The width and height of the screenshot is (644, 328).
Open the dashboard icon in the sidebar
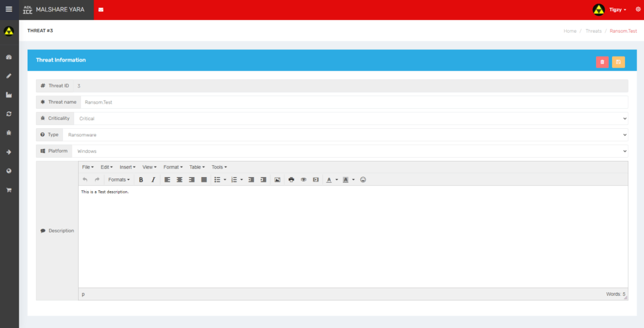tap(9, 57)
